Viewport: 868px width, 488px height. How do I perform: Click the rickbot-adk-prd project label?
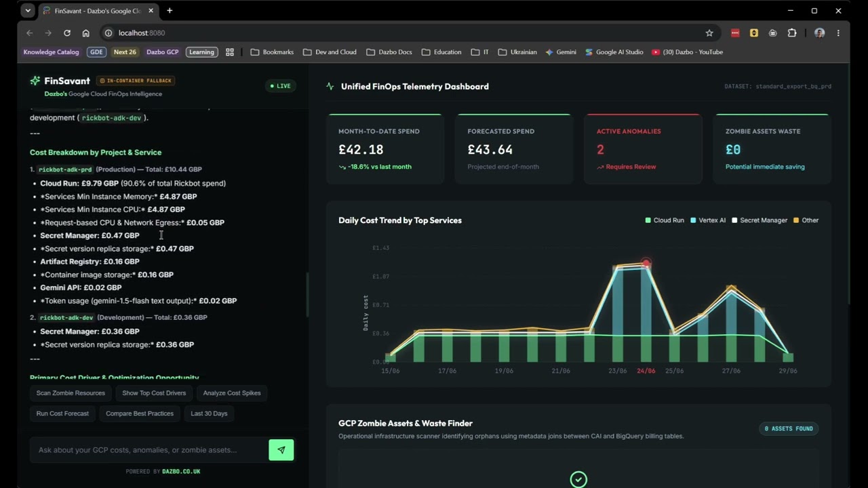pos(65,169)
